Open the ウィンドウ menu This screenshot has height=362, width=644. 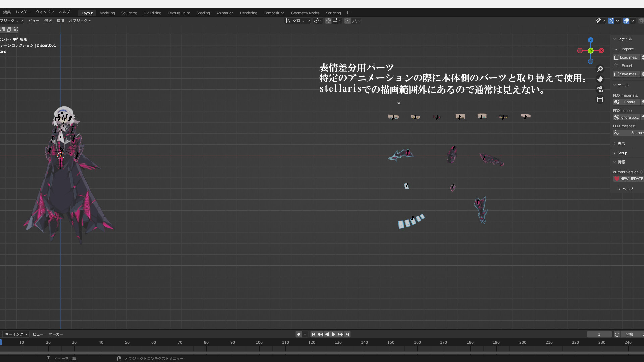coord(45,12)
